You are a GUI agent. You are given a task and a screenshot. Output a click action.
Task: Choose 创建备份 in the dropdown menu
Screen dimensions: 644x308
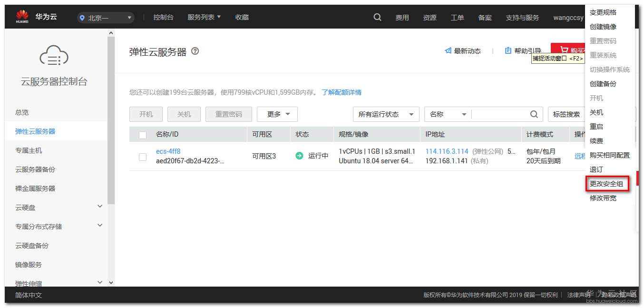coord(603,84)
